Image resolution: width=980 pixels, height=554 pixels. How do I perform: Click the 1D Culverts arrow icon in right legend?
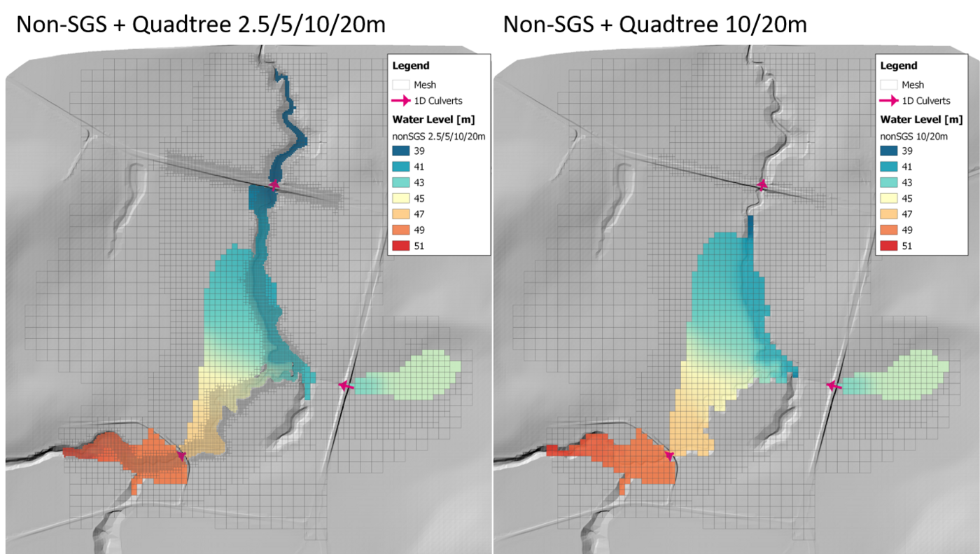point(889,101)
